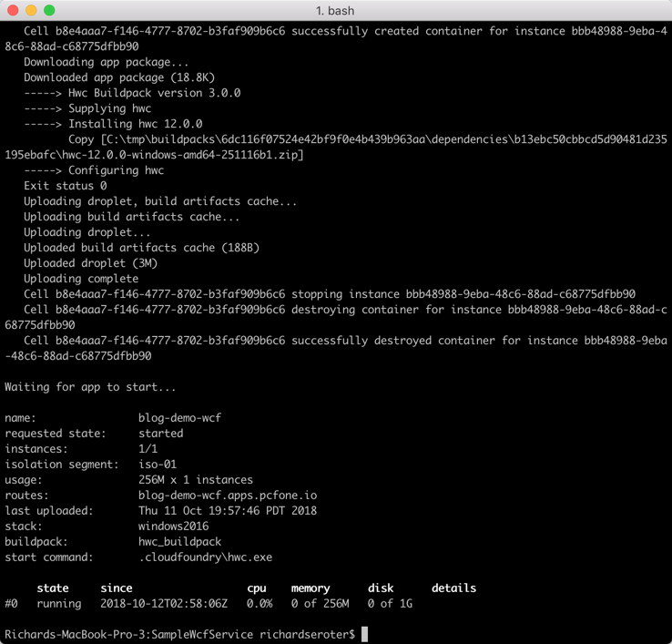Click the 'memory' column header
The width and height of the screenshot is (672, 644).
tap(311, 588)
